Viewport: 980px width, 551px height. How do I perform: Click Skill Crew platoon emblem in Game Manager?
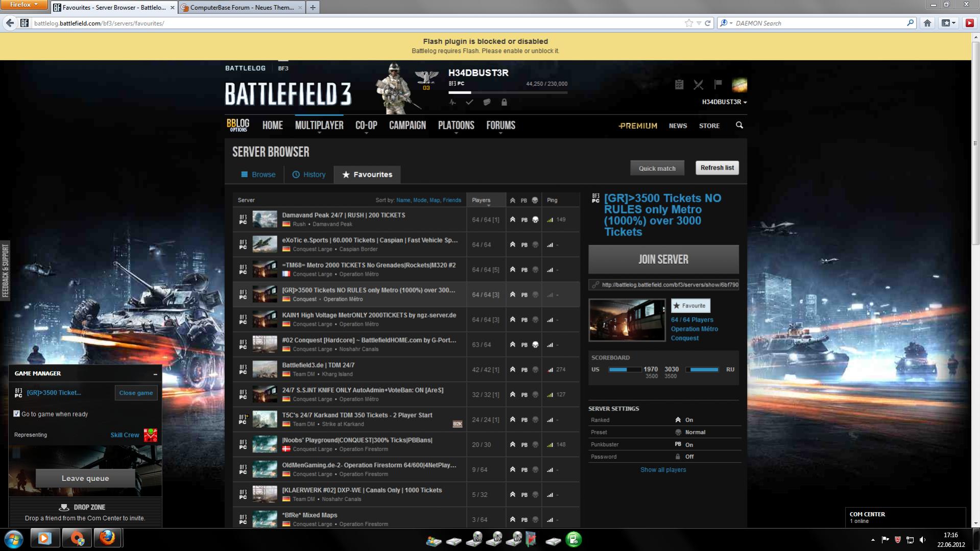point(151,435)
